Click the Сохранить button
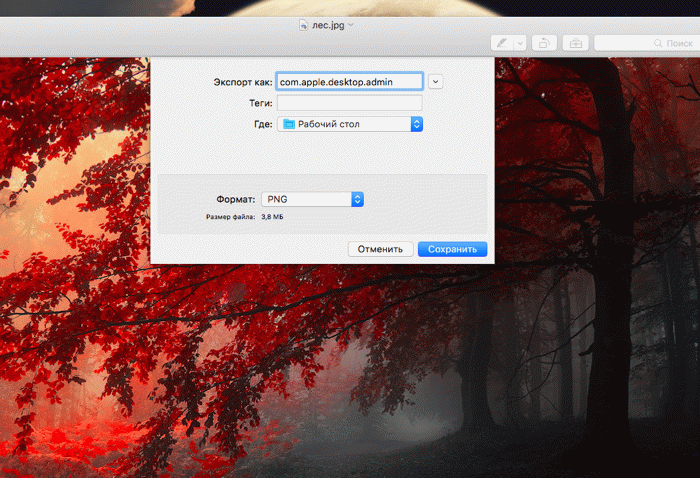The height and width of the screenshot is (478, 700). click(x=452, y=249)
